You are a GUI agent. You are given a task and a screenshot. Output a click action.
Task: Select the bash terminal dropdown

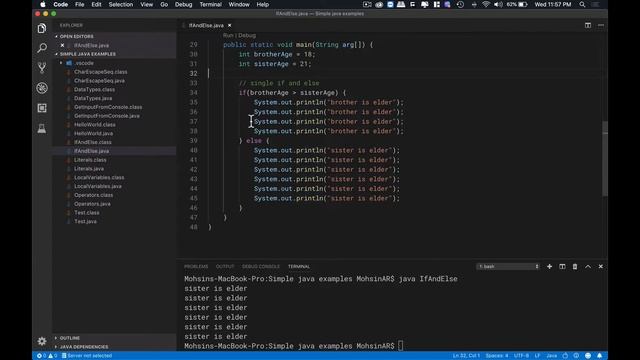pyautogui.click(x=508, y=267)
